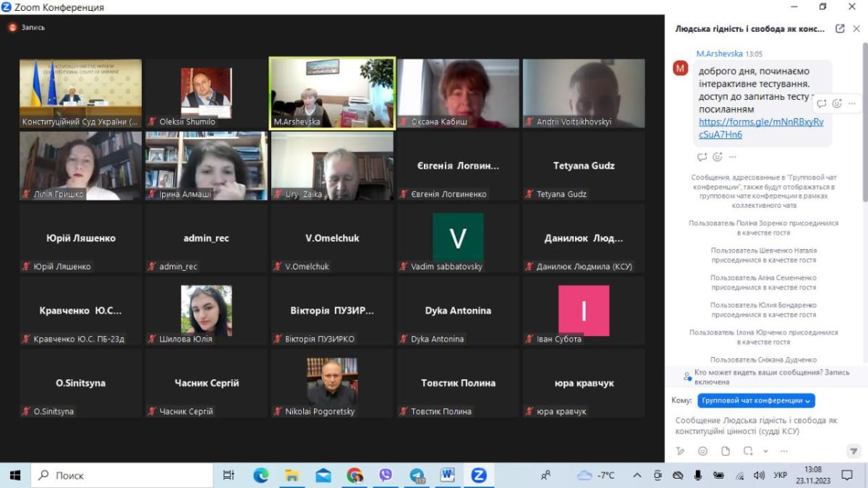Click sender name M.Arshevska in chat
The height and width of the screenshot is (488, 868).
click(x=719, y=54)
